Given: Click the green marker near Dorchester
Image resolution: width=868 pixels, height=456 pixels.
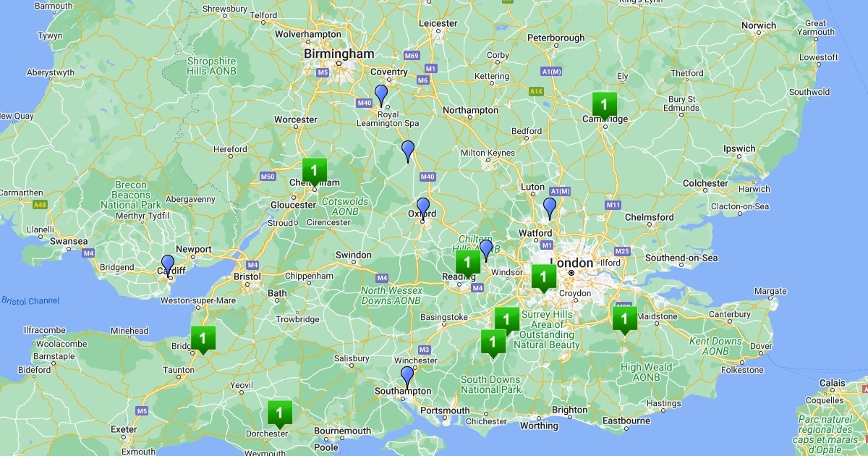Looking at the screenshot, I should coord(280,414).
